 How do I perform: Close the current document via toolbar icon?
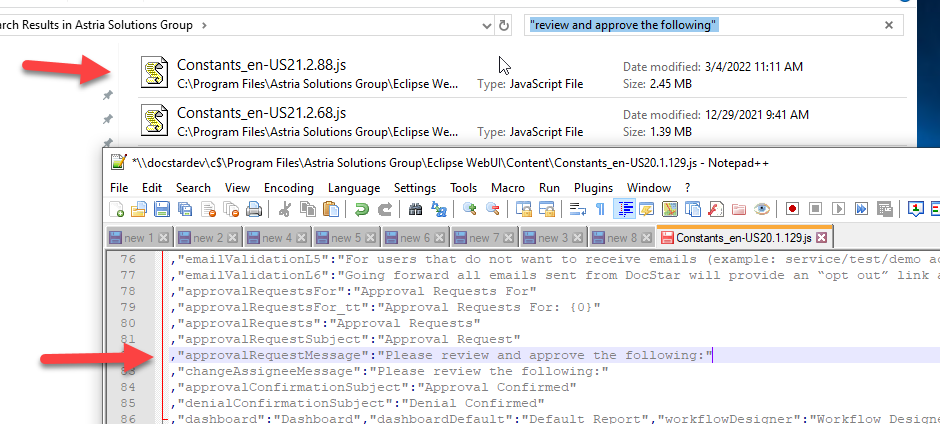pos(208,209)
